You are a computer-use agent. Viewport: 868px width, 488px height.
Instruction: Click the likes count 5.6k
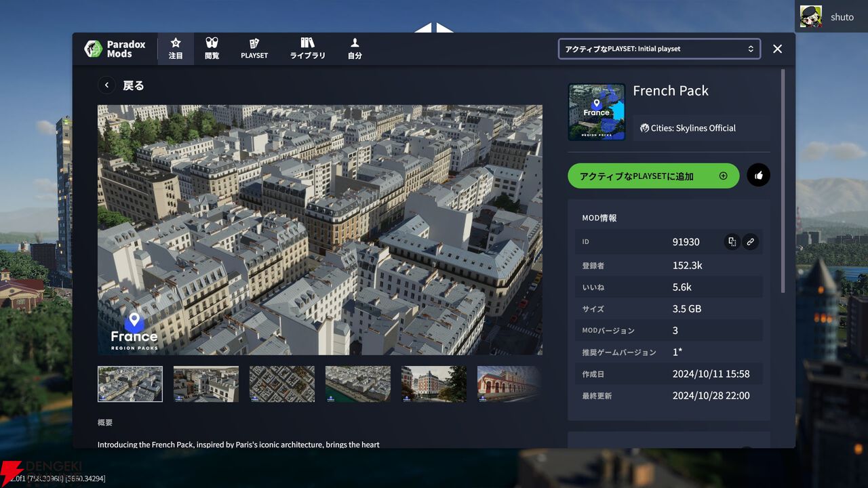pos(682,287)
